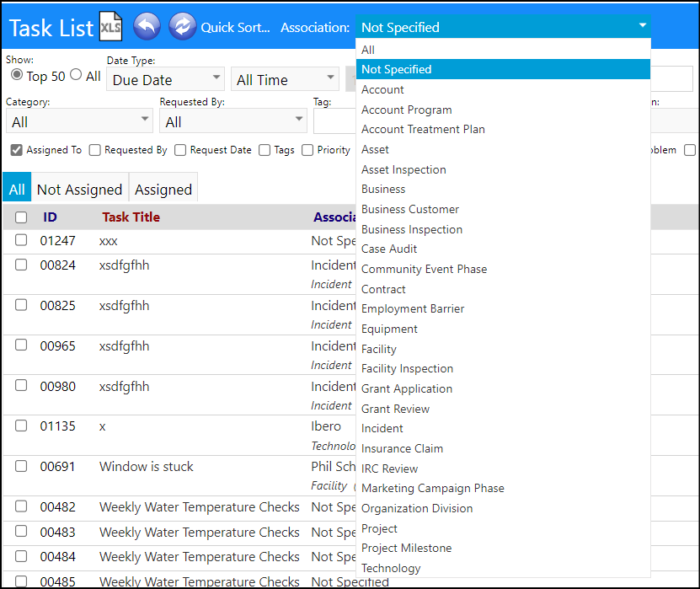This screenshot has width=700, height=589.
Task: Select Contract option
Action: [x=503, y=289]
